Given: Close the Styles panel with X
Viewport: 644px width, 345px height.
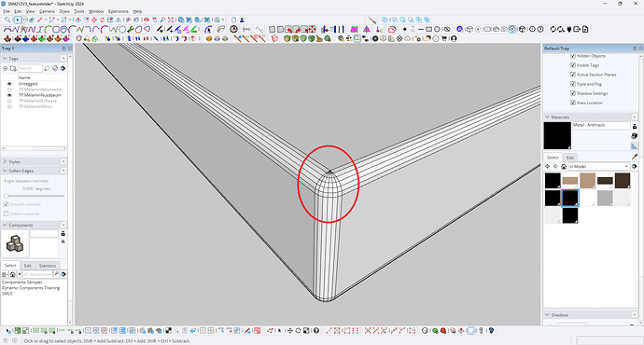Looking at the screenshot, I should pos(63,161).
